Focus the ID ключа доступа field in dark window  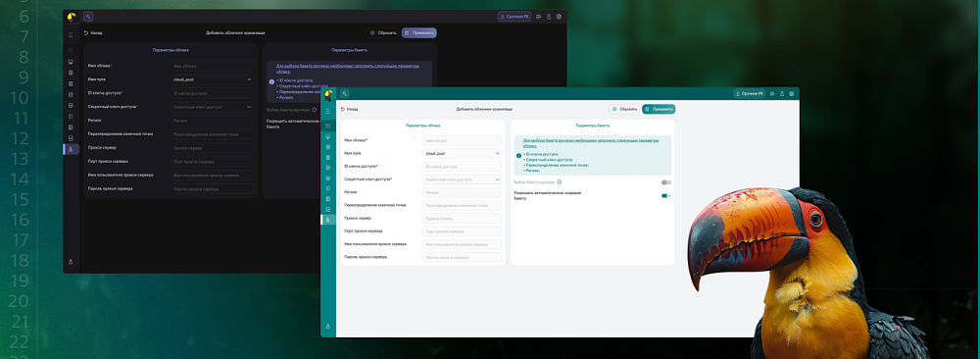[212, 93]
